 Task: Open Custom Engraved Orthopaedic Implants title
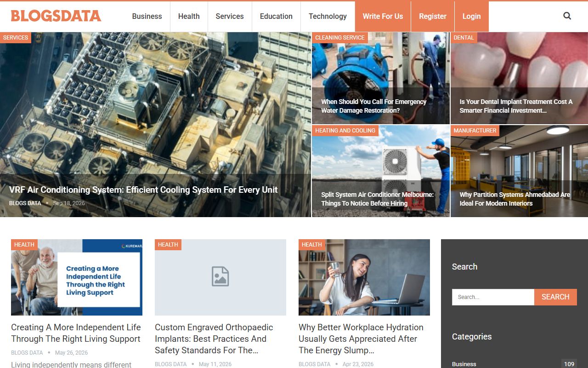(x=214, y=339)
